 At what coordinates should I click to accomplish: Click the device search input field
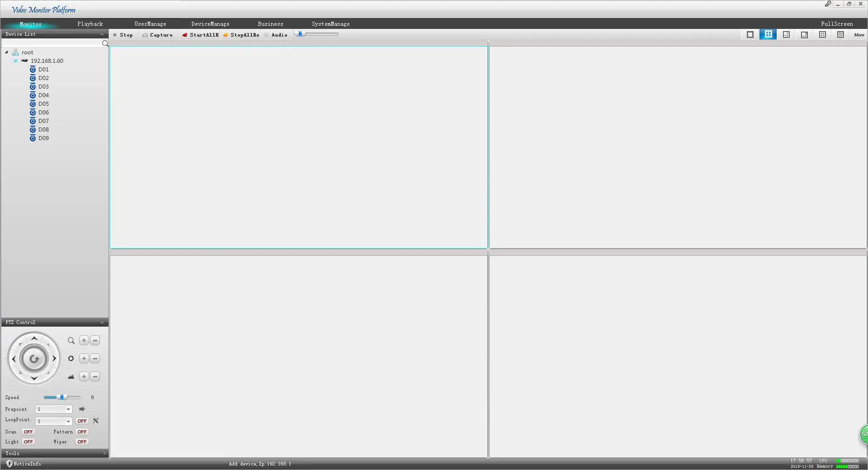(x=52, y=43)
